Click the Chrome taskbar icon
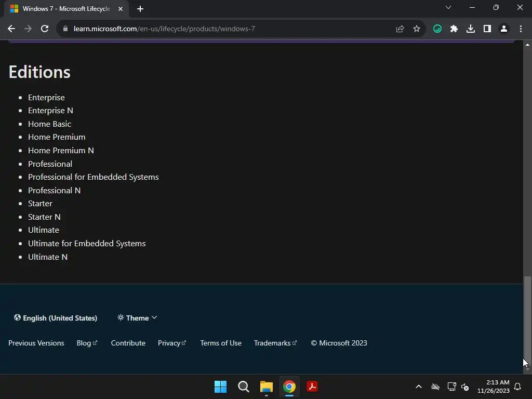Screen dimensions: 532x399 [289, 387]
